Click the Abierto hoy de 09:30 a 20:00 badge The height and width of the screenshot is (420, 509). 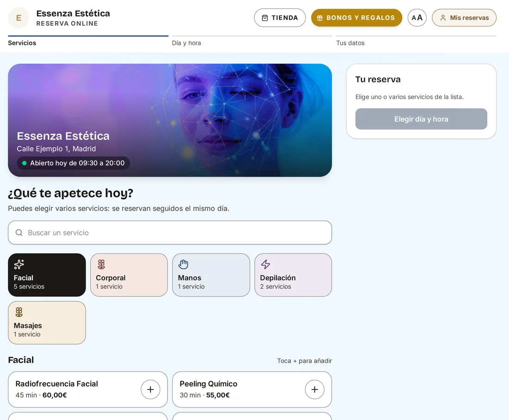pyautogui.click(x=74, y=163)
